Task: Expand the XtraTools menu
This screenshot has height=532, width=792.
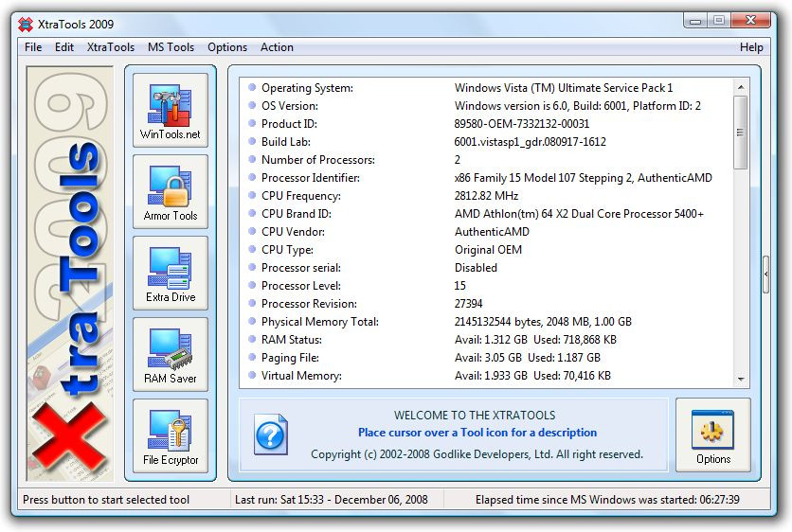Action: click(x=111, y=47)
